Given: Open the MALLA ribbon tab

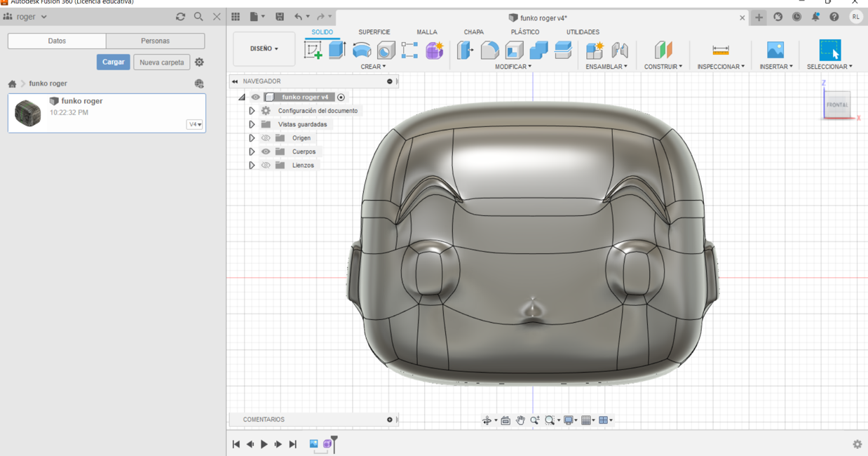Looking at the screenshot, I should click(426, 32).
